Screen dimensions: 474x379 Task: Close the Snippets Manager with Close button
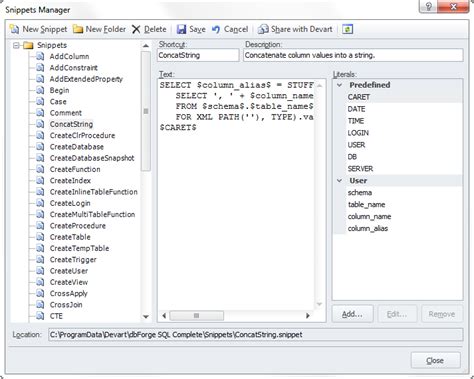(435, 360)
